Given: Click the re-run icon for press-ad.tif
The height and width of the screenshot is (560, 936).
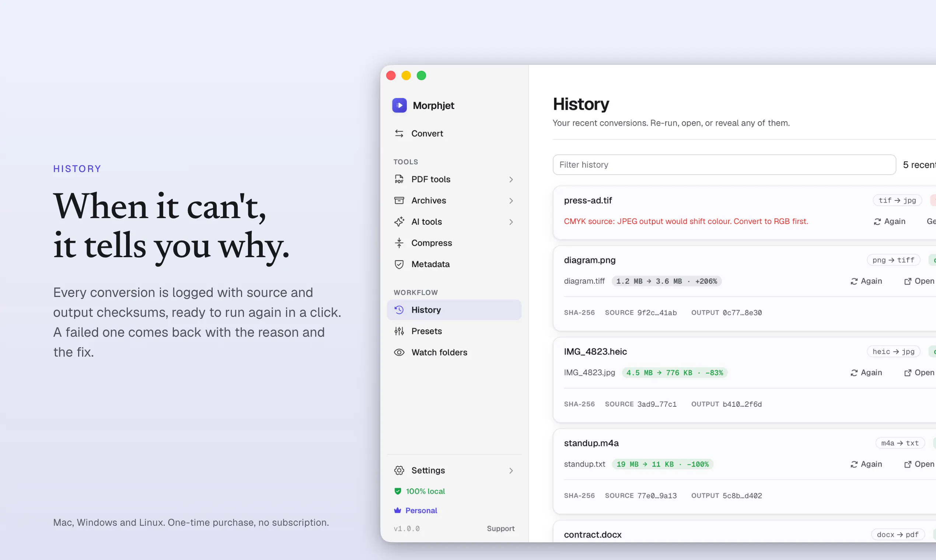Looking at the screenshot, I should 877,221.
